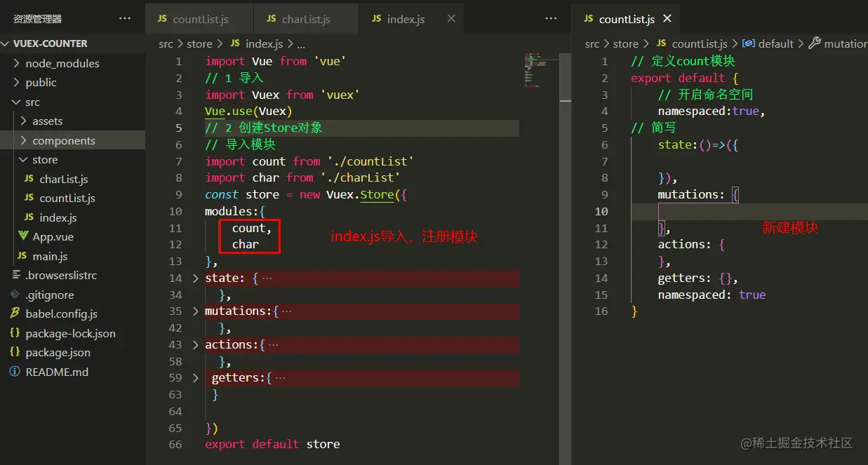
Task: Close the right countList.js tab
Action: tap(667, 19)
